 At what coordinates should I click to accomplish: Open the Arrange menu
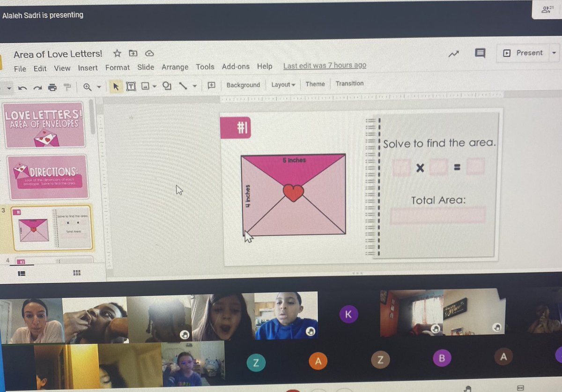(x=175, y=67)
